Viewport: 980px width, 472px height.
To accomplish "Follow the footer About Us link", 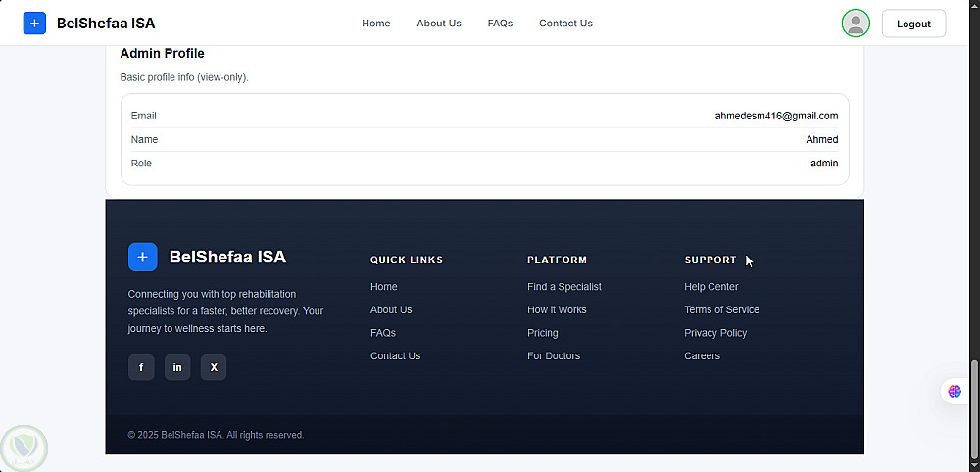I will click(x=391, y=309).
